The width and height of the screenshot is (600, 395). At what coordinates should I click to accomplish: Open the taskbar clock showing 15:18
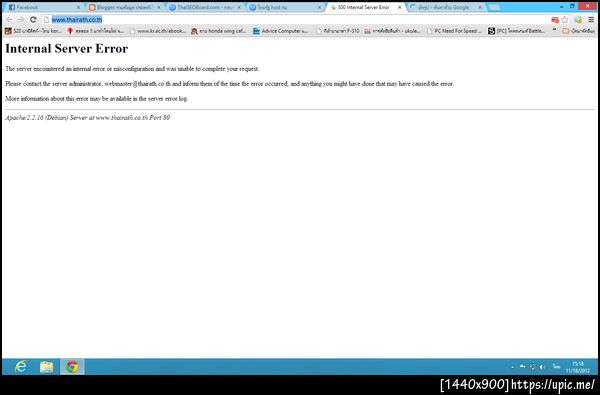point(578,367)
